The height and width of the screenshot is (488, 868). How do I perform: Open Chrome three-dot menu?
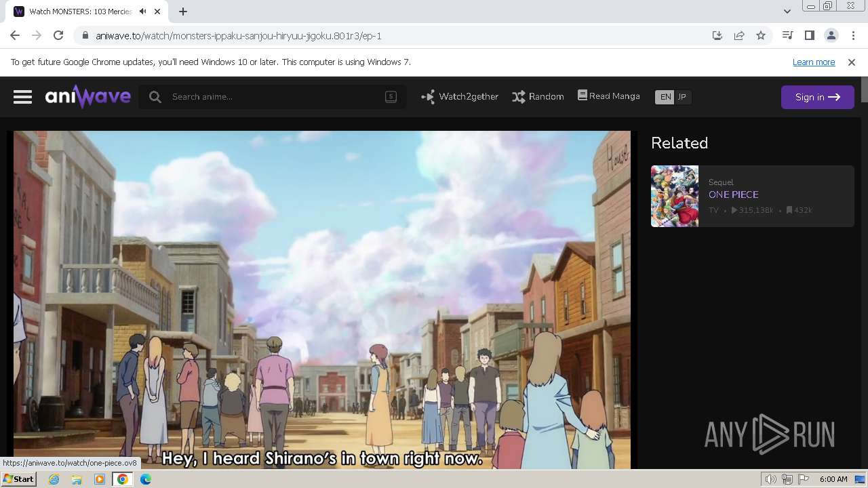853,35
